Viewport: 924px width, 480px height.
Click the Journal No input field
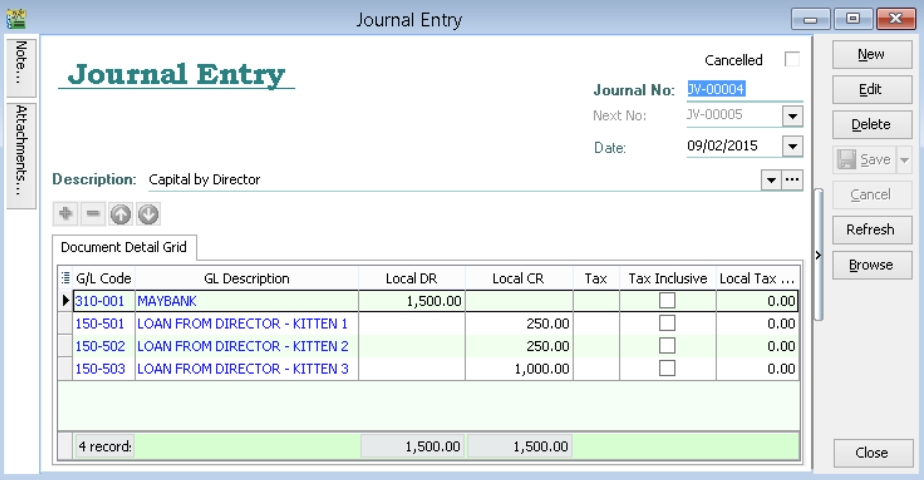tap(743, 89)
